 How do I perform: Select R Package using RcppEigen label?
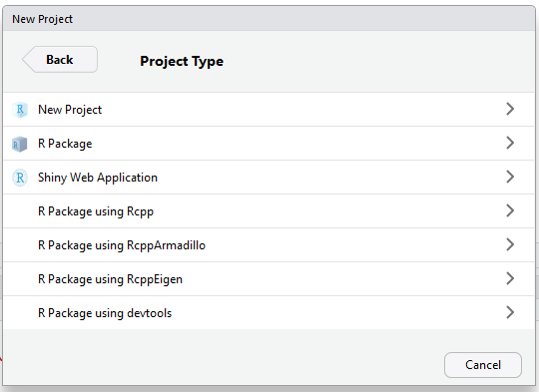[110, 279]
